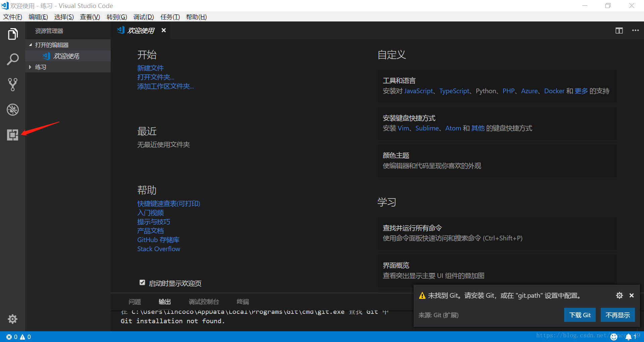The width and height of the screenshot is (644, 342).
Task: Select the 欢迎使用 editor tab
Action: [141, 31]
